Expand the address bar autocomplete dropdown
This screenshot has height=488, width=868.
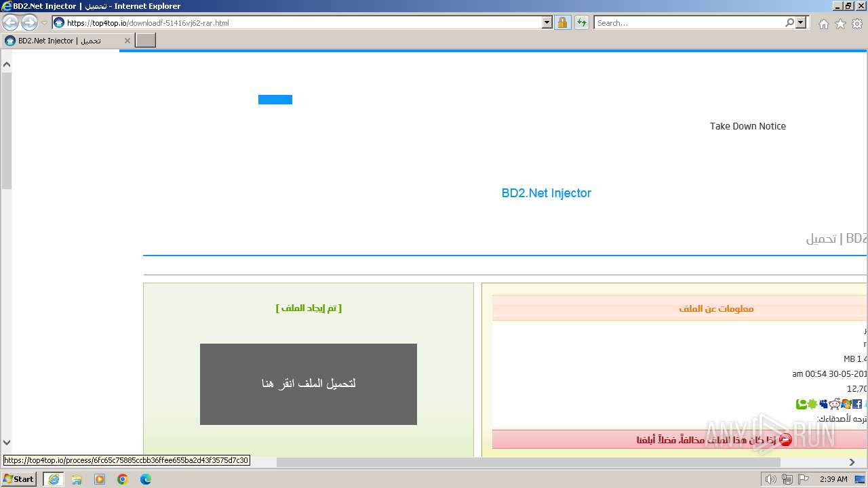[547, 22]
